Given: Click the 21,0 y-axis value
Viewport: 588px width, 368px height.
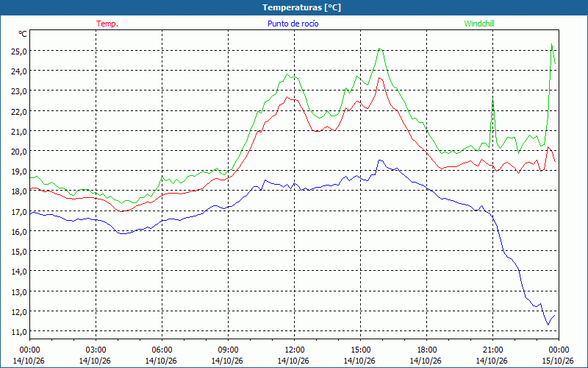Looking at the screenshot, I should [x=19, y=132].
